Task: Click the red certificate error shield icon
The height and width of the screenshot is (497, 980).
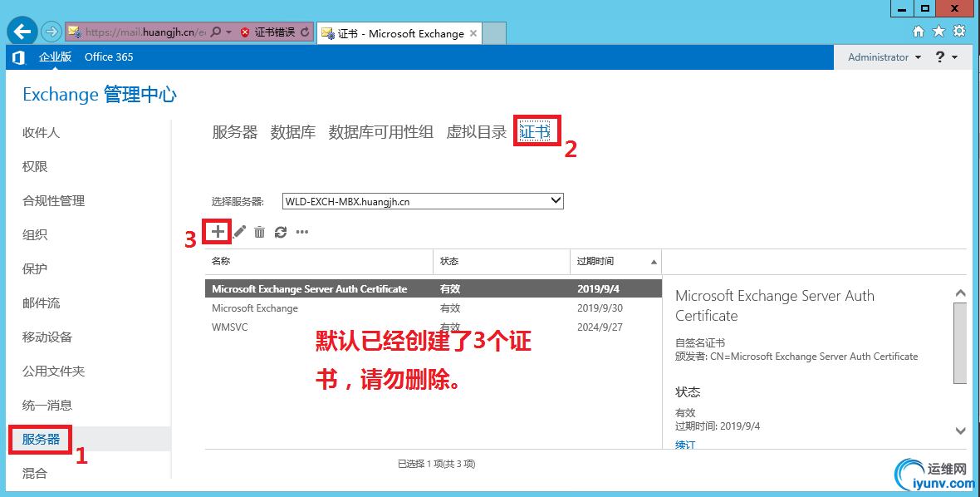Action: tap(245, 32)
